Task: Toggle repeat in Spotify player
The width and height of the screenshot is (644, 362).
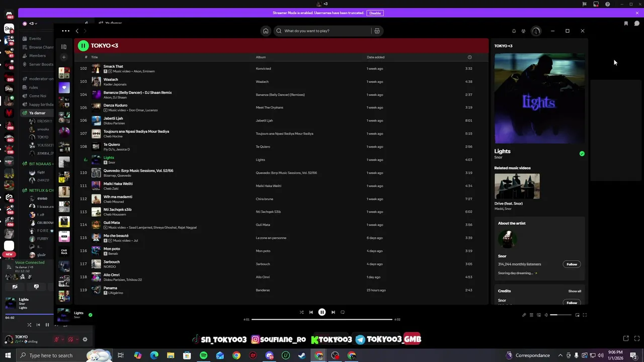Action: [x=343, y=312]
